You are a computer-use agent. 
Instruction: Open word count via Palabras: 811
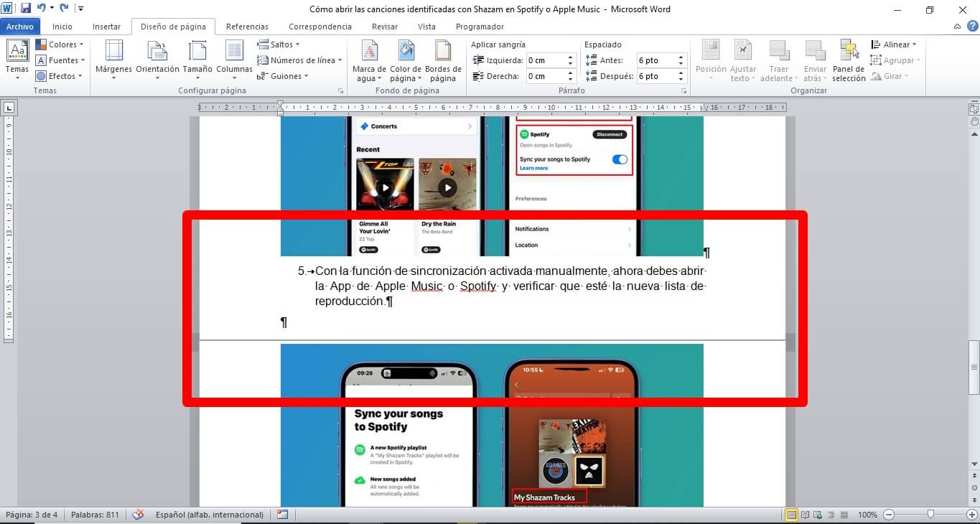(x=95, y=515)
